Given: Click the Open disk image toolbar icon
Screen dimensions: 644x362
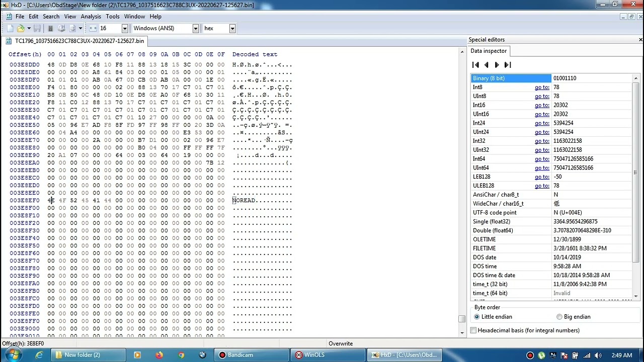Looking at the screenshot, I should point(72,28).
